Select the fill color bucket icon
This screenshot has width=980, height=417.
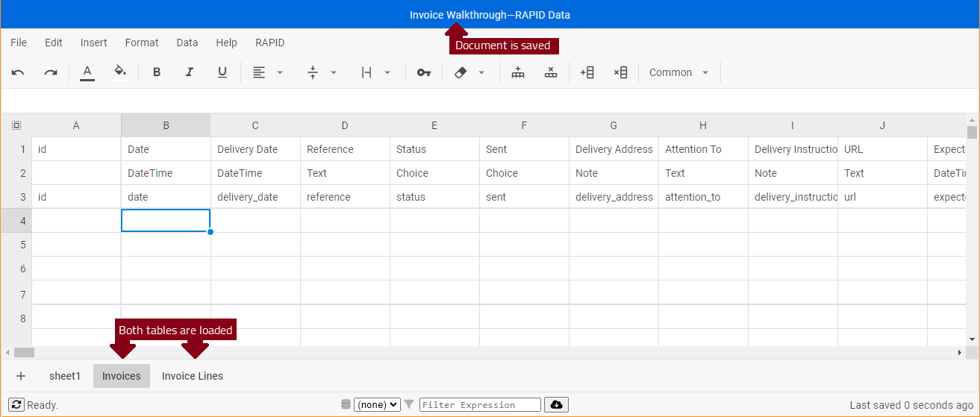click(x=120, y=72)
